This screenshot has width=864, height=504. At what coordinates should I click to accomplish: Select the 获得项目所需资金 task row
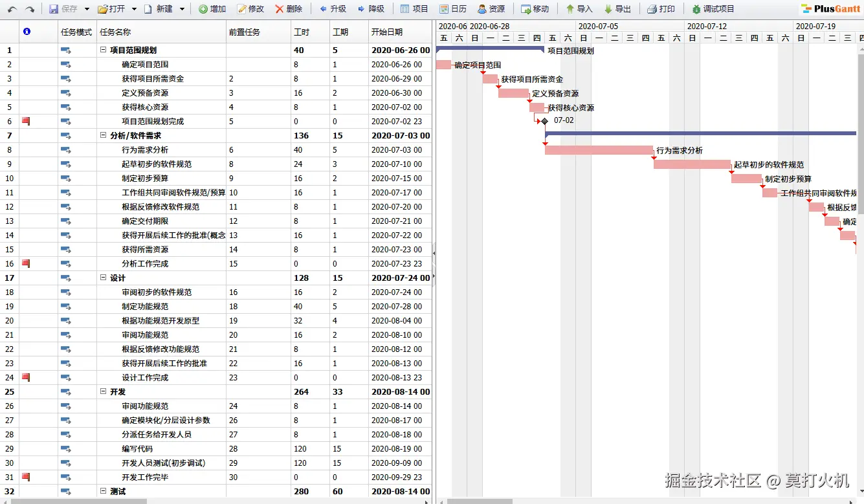pyautogui.click(x=216, y=78)
